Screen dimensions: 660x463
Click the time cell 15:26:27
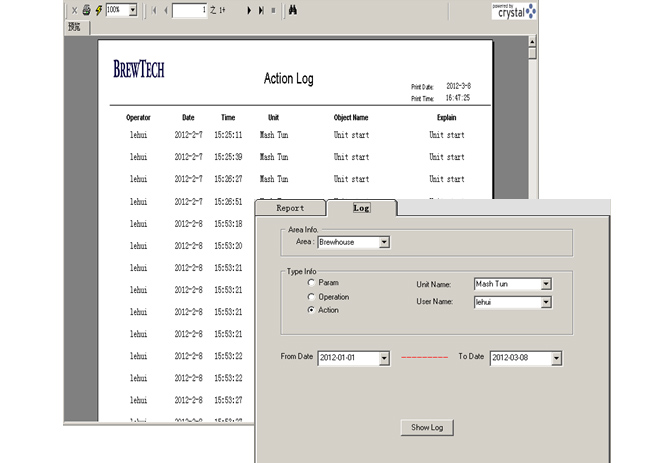point(228,179)
